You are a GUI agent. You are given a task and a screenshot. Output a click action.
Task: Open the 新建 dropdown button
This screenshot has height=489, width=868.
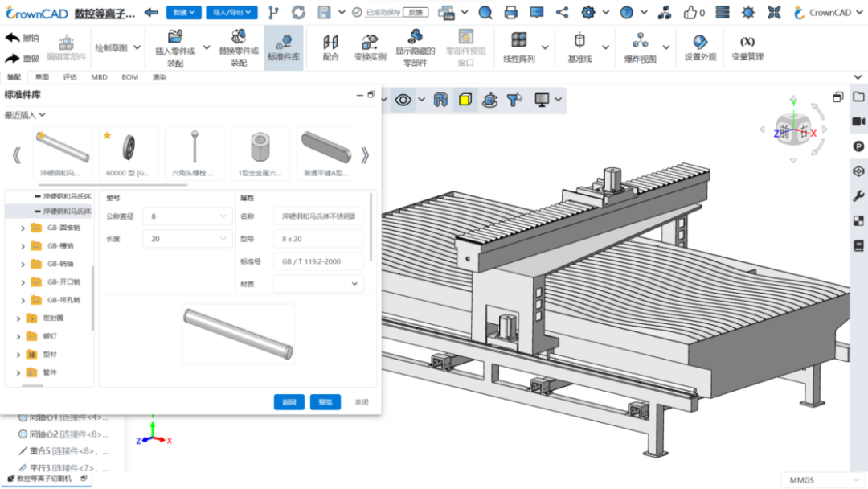184,12
